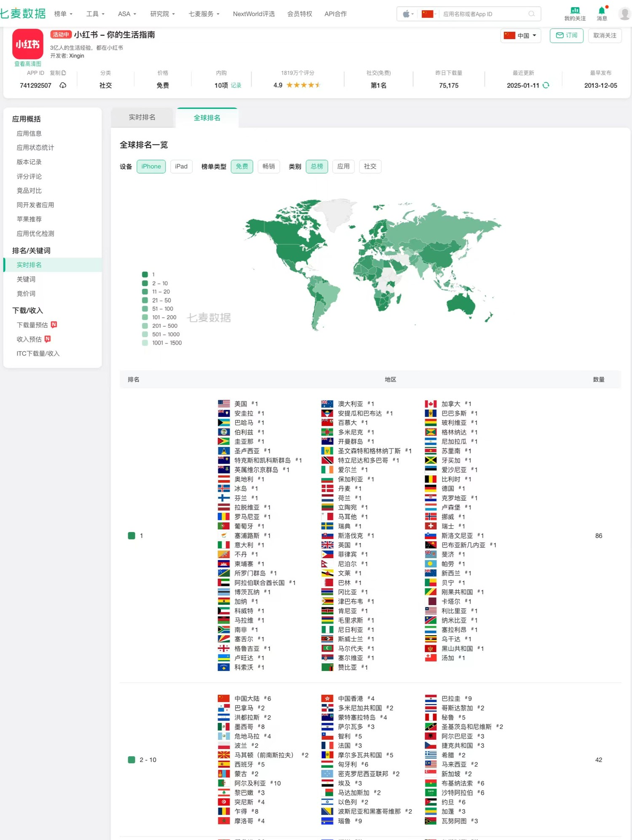632x840 pixels.
Task: Select the 社交 category filter
Action: click(x=370, y=166)
